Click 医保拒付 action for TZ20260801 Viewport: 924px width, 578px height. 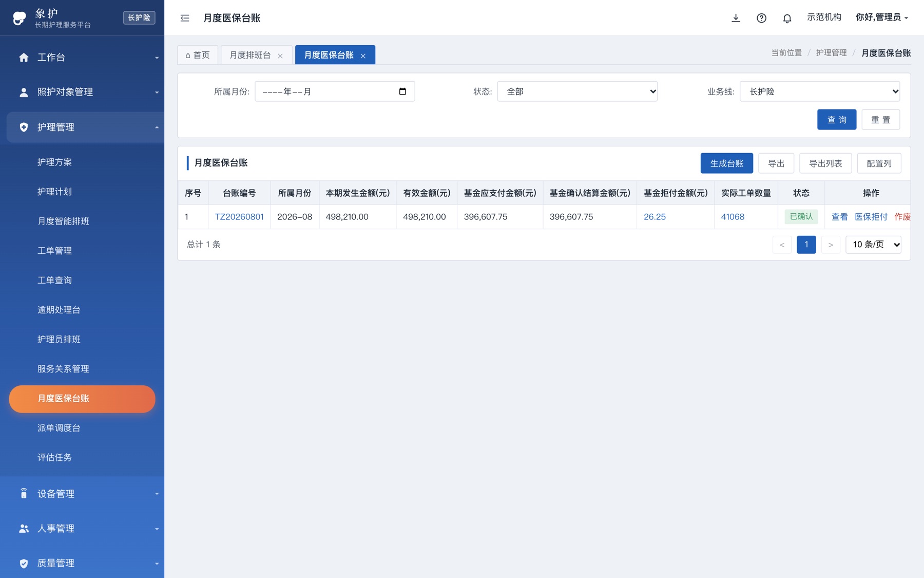[x=871, y=217]
